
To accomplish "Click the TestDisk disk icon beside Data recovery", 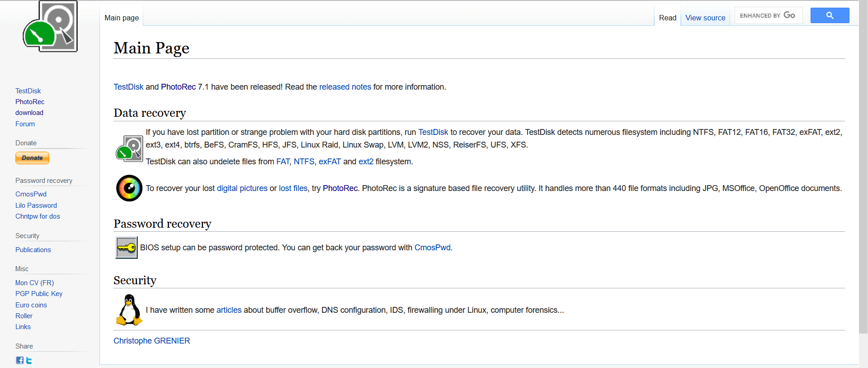I will click(129, 148).
